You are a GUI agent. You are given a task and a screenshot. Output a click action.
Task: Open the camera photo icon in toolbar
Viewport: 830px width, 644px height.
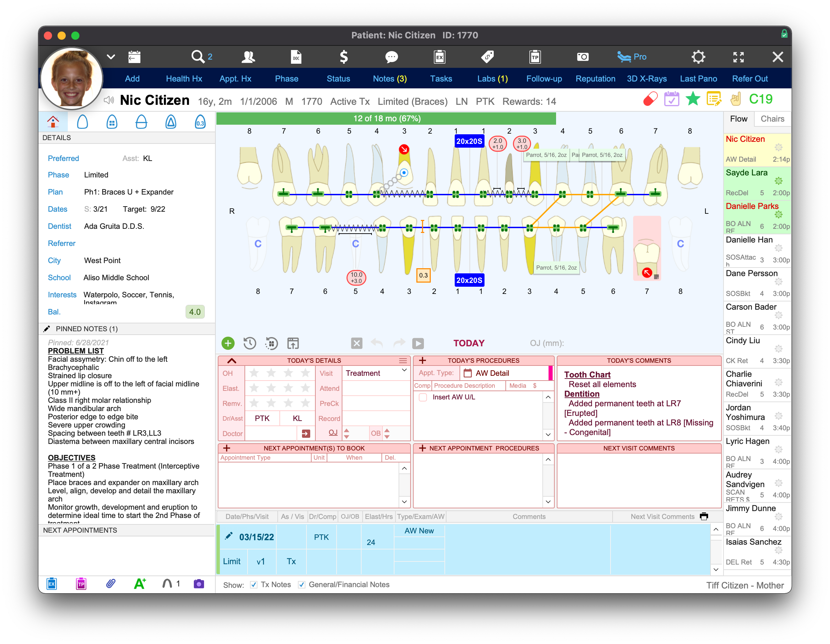[x=582, y=57]
